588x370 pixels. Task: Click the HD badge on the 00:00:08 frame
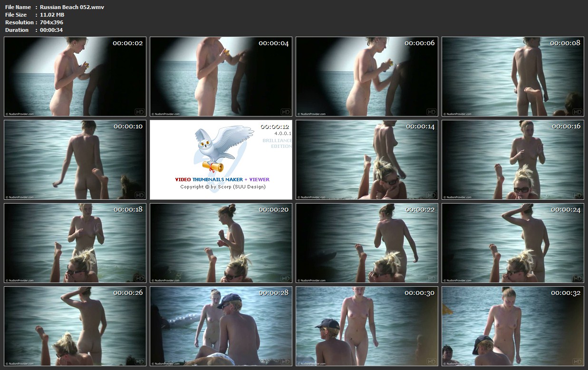tap(577, 112)
